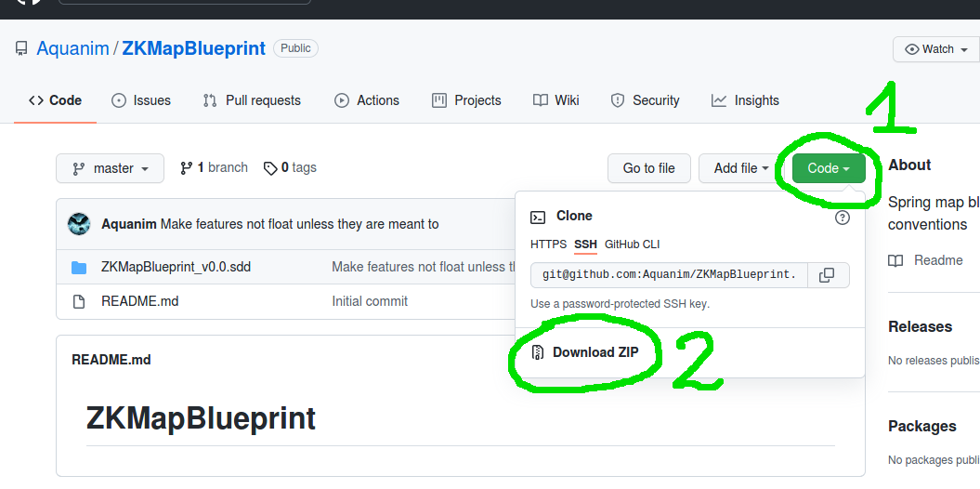Click the shield icon on Security tab
Viewport: 980px width, 489px height.
(x=618, y=100)
